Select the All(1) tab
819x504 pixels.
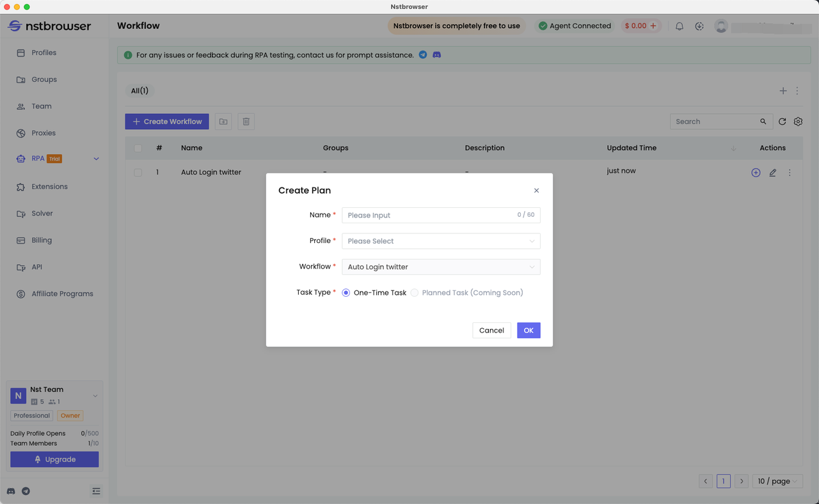(139, 91)
